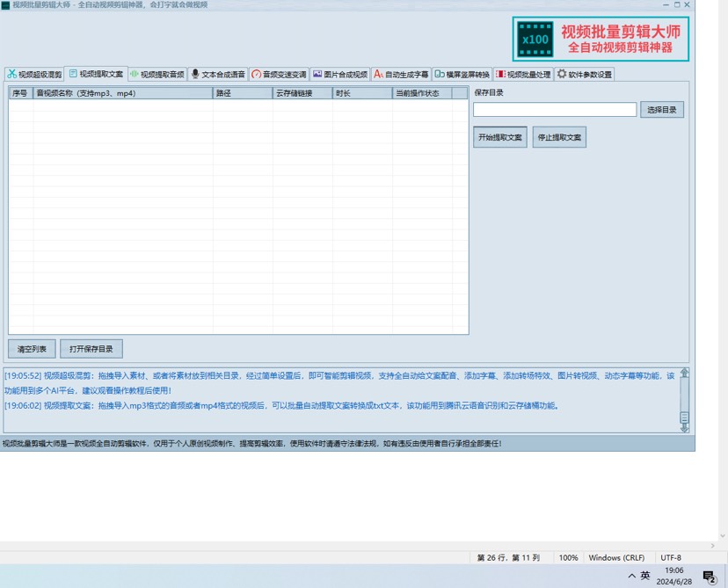Click the 打开保存目录 button

[91, 349]
